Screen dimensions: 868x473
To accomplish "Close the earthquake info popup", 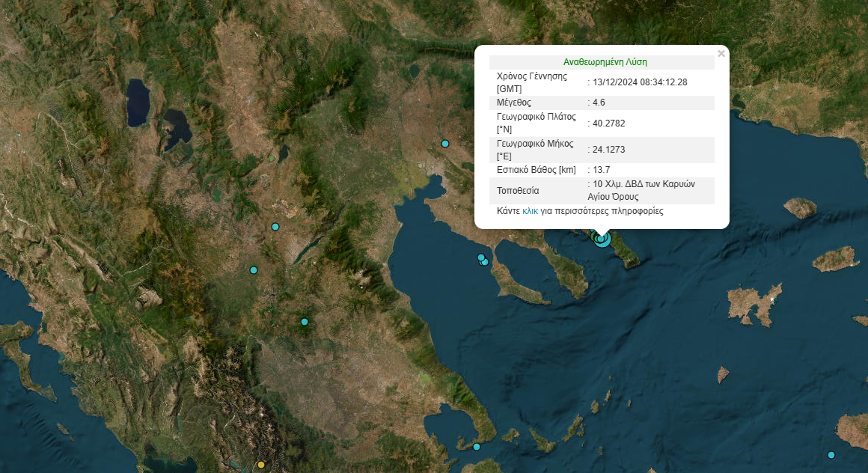I will pos(721,54).
